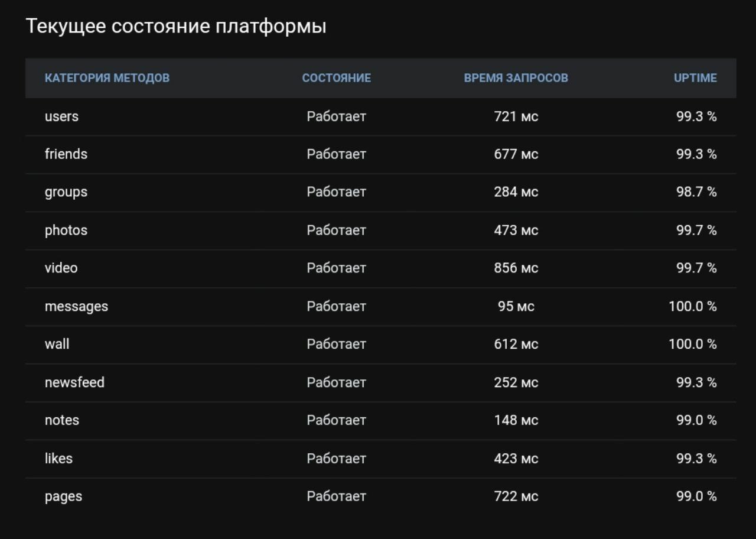The height and width of the screenshot is (539, 756).
Task: Select the messages method category
Action: [x=76, y=307]
